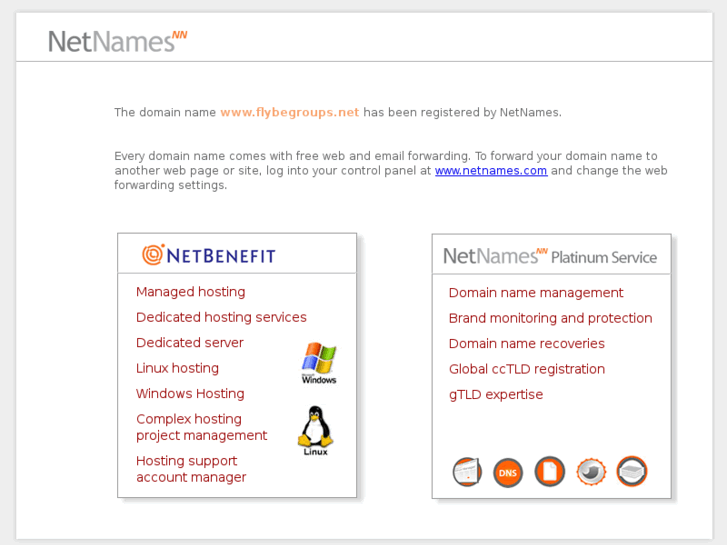Open the gTLD expertise link
The height and width of the screenshot is (545, 727).
[496, 395]
